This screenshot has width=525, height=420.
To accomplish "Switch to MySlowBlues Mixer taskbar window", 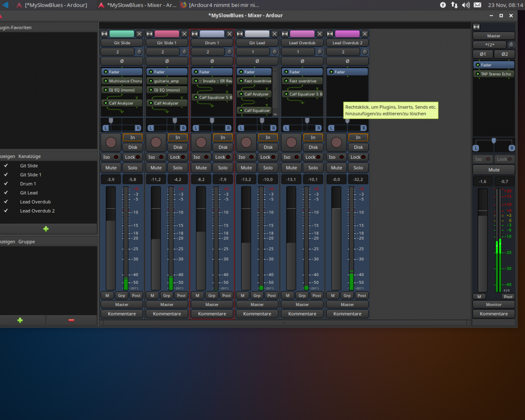I will [x=137, y=5].
